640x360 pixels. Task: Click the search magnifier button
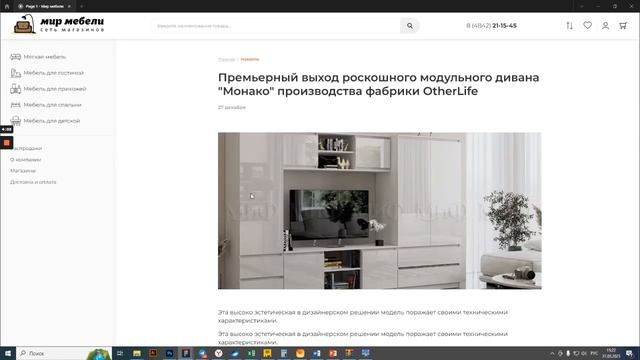409,26
